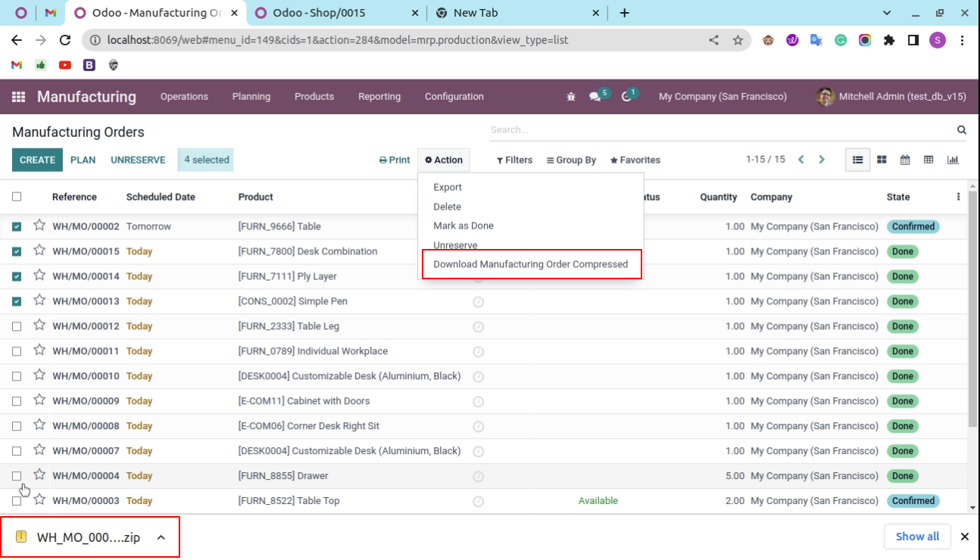Uncheck the WH/MO/00002 row checkbox
This screenshot has width=980, height=560.
tap(17, 226)
